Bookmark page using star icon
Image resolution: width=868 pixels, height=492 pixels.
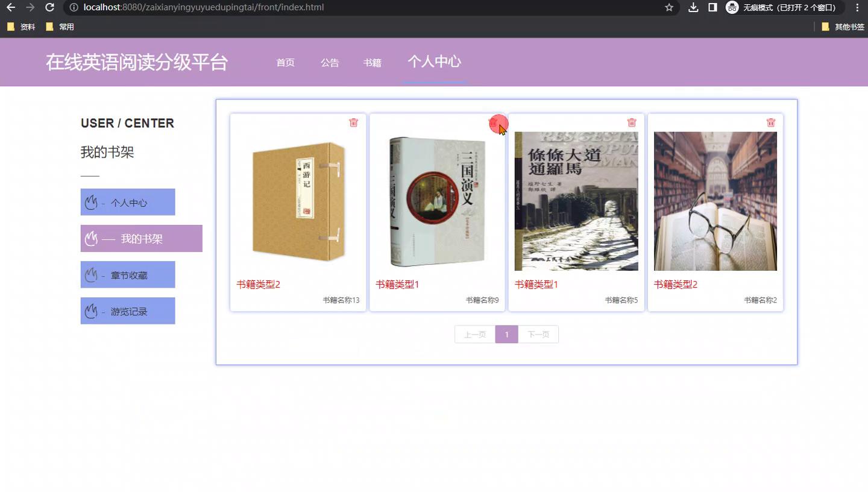coord(669,7)
